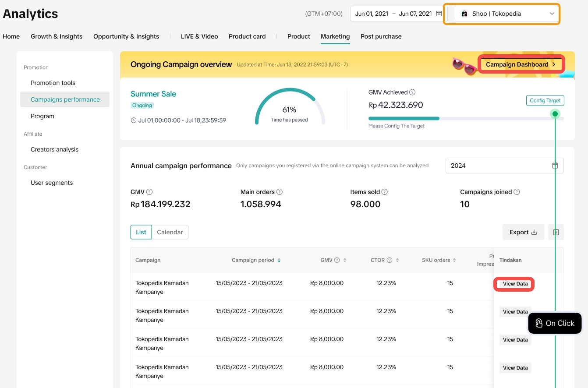The image size is (588, 388).
Task: Open the Campaign Dashboard link
Action: pos(521,64)
